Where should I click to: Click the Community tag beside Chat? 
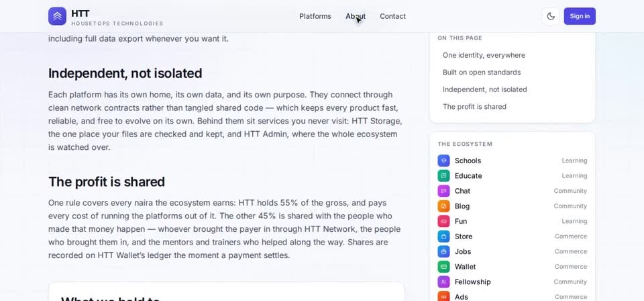point(570,191)
